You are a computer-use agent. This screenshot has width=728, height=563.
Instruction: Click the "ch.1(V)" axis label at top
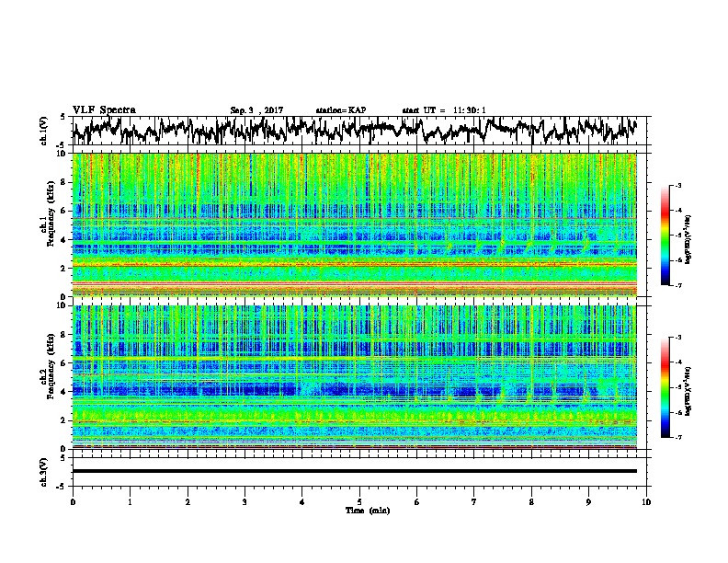[44, 131]
